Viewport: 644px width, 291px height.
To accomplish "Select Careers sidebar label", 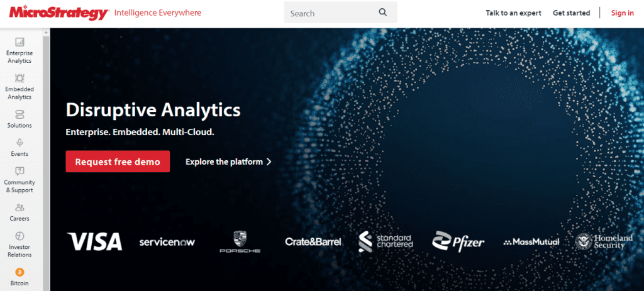I will click(x=19, y=219).
